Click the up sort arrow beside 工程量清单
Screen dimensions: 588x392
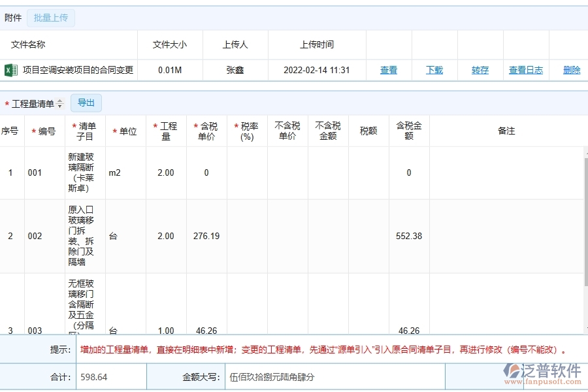(x=58, y=100)
